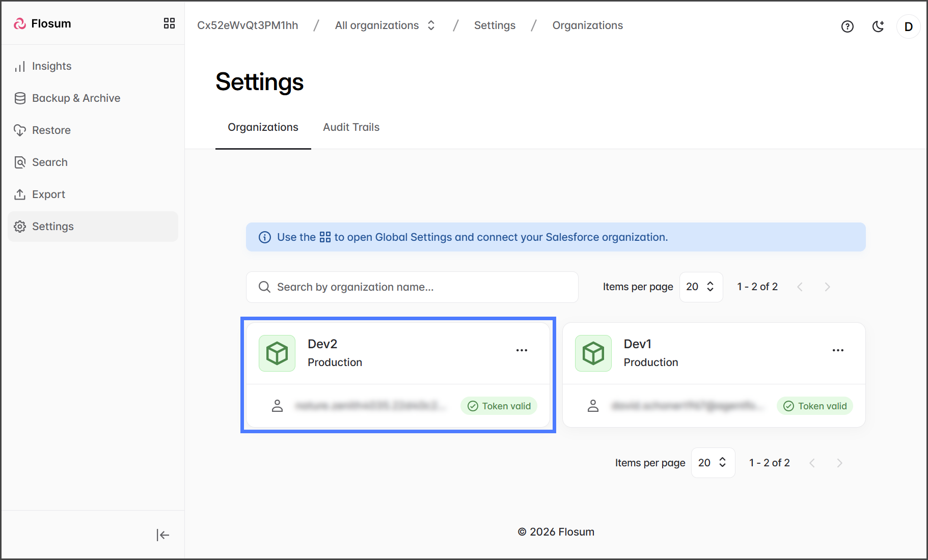Open more options for Dev2 organization
Viewport: 928px width, 560px height.
coord(522,350)
